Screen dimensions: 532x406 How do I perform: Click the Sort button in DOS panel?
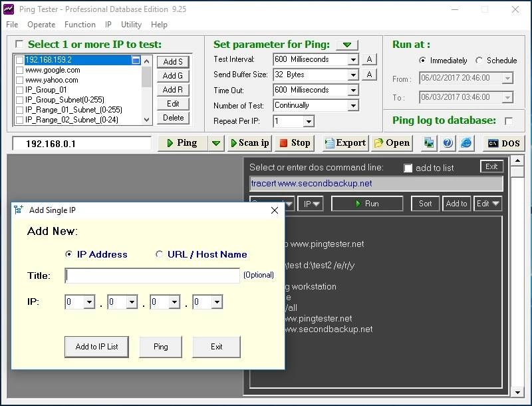coord(425,204)
